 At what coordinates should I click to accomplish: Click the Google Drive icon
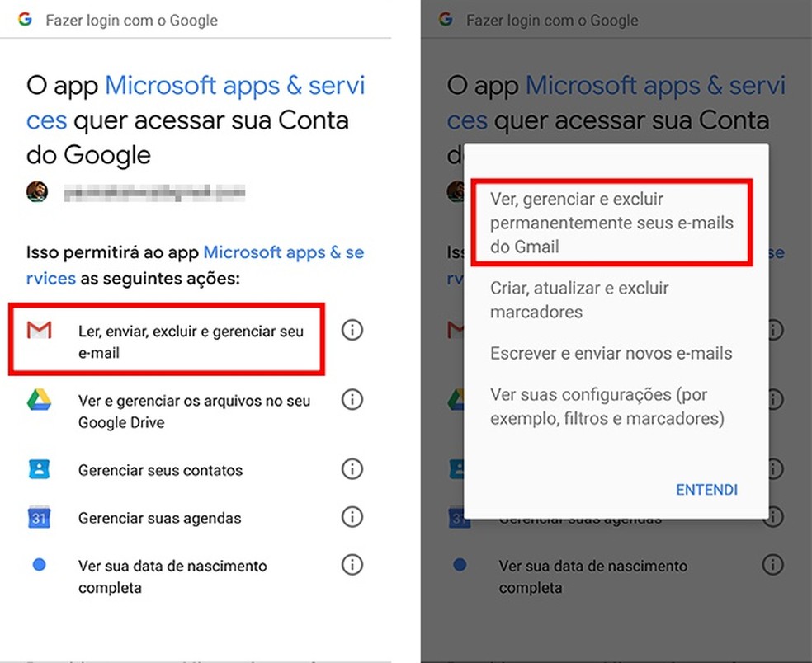pyautogui.click(x=39, y=401)
